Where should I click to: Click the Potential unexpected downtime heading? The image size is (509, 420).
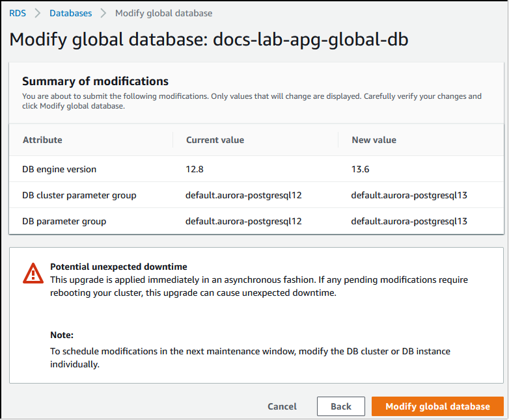click(118, 267)
